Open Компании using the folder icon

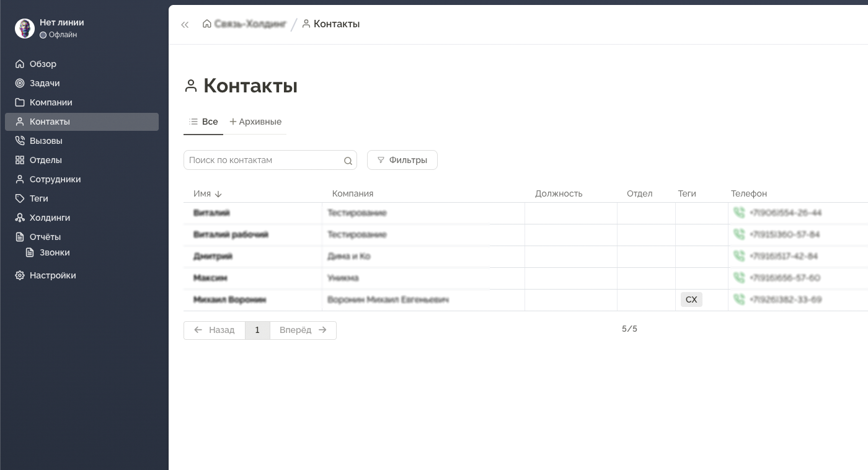coord(19,102)
